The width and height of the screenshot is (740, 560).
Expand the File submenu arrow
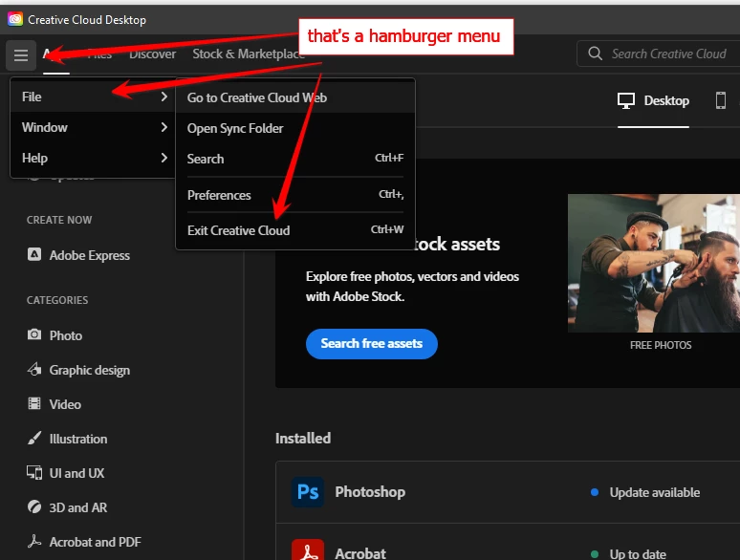[x=163, y=97]
